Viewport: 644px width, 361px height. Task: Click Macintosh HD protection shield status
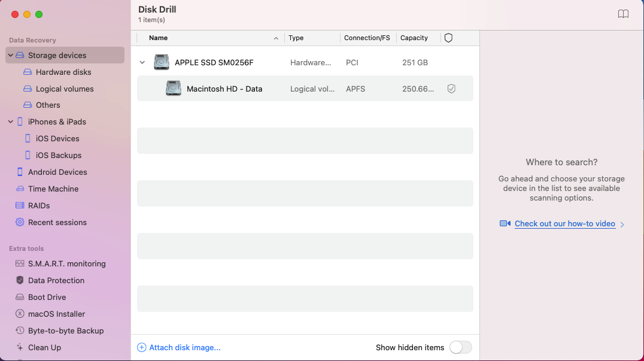click(x=451, y=89)
